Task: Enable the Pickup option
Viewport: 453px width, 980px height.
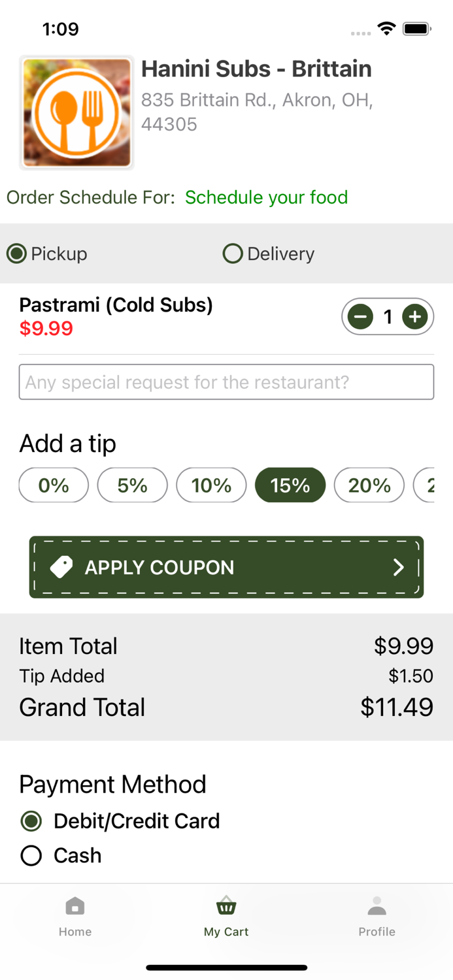Action: [16, 253]
